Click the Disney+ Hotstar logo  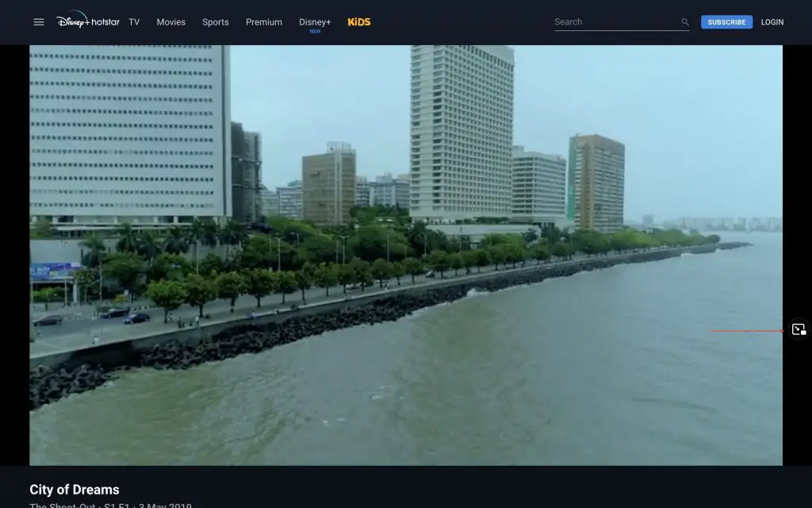pos(87,21)
